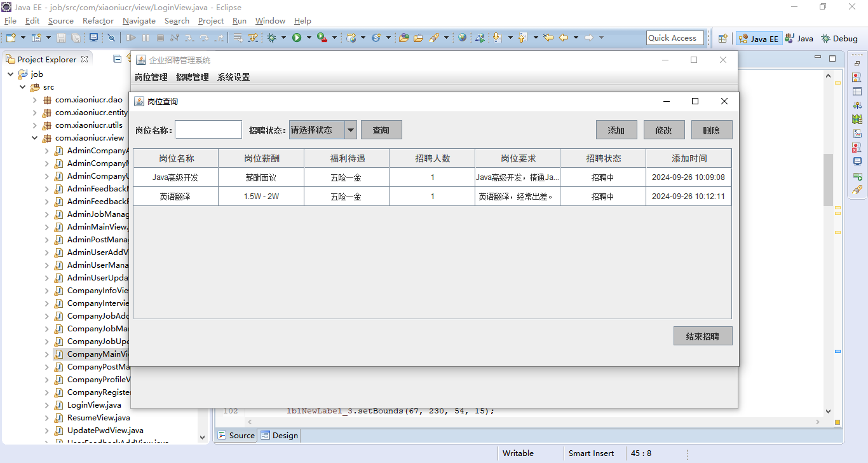Click the Open Type folder icon
The width and height of the screenshot is (868, 463).
click(x=403, y=38)
